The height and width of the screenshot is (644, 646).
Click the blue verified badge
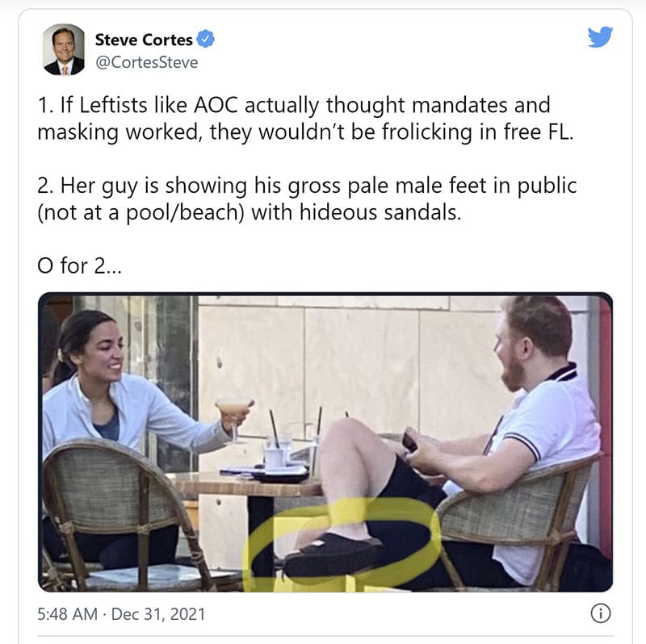click(x=205, y=39)
